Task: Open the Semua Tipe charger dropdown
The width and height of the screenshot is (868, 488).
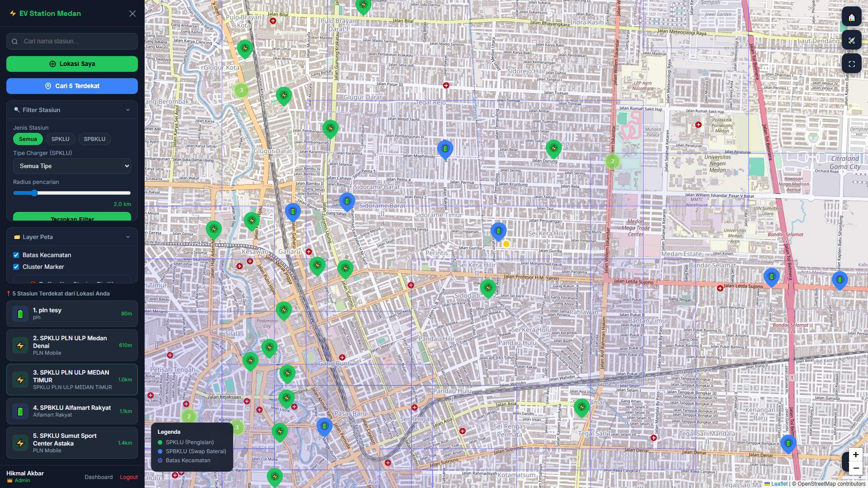Action: click(72, 166)
